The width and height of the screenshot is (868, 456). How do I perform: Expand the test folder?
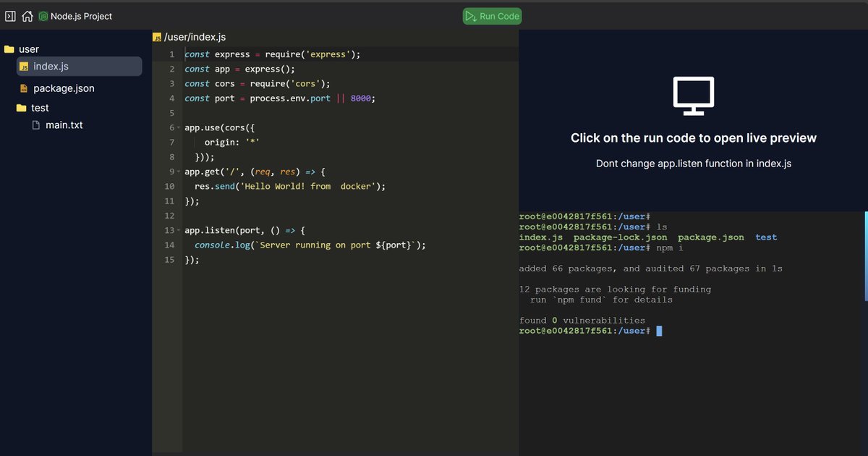click(40, 108)
